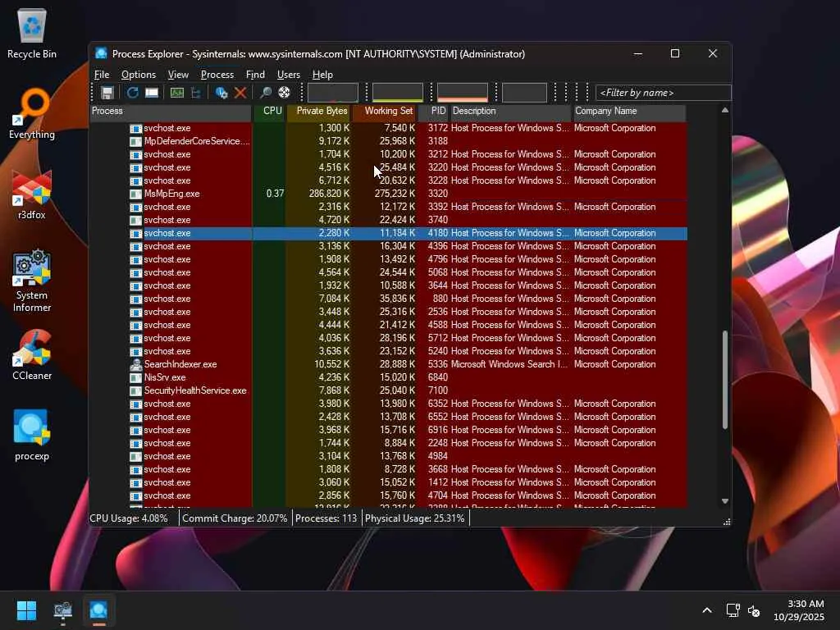Image resolution: width=840 pixels, height=630 pixels.
Task: Sort by the Private Bytes column header
Action: 319,112
